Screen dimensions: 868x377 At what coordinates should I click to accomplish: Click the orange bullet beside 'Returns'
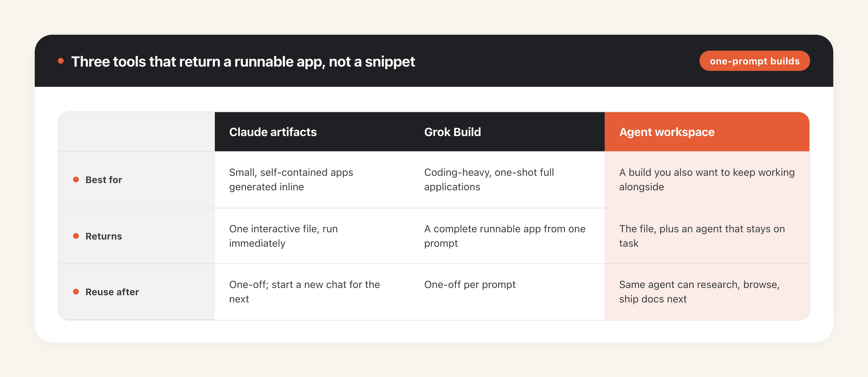tap(76, 236)
